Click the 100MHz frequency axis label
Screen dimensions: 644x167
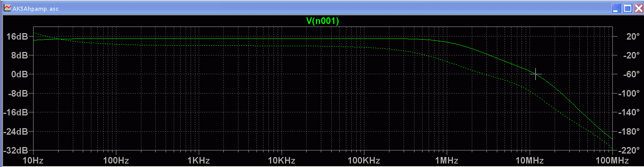612,160
